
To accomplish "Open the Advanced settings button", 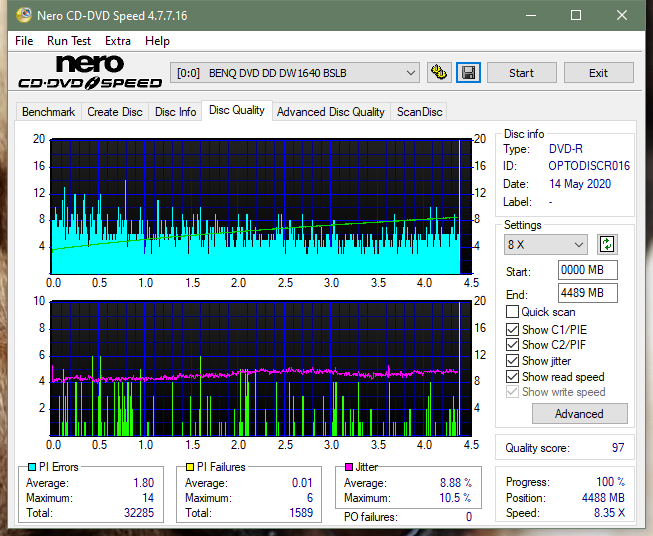I will [579, 414].
